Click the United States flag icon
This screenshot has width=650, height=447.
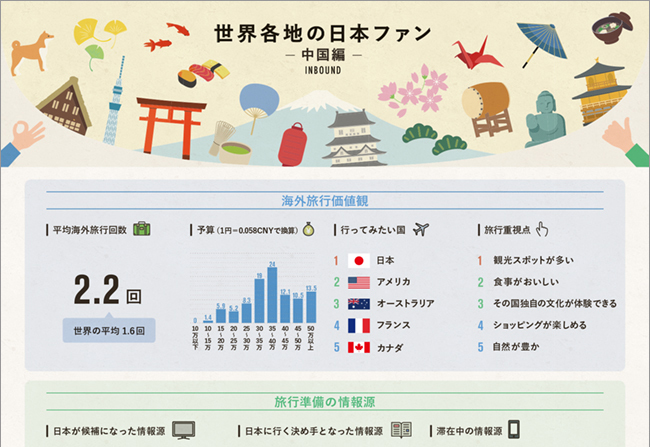(359, 282)
